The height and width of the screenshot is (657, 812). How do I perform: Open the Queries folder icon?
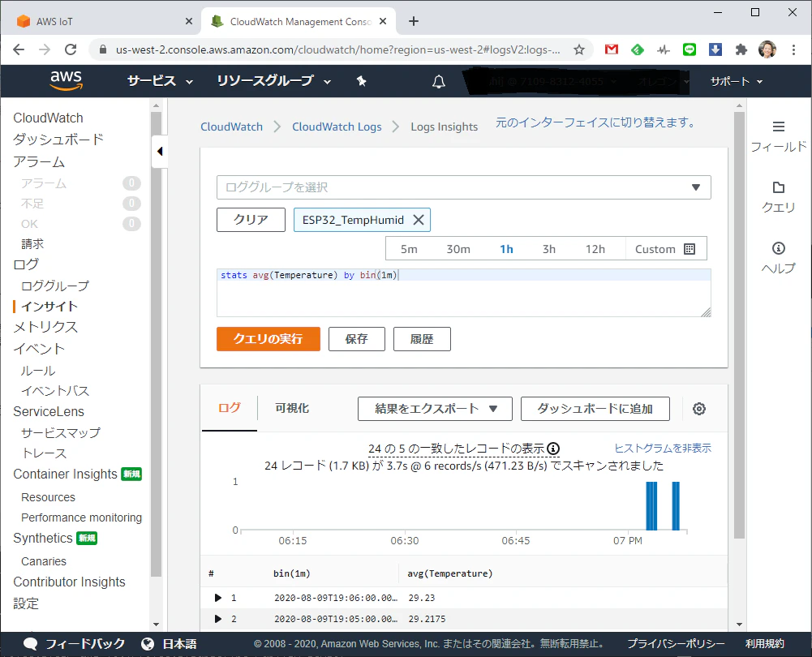pyautogui.click(x=779, y=187)
